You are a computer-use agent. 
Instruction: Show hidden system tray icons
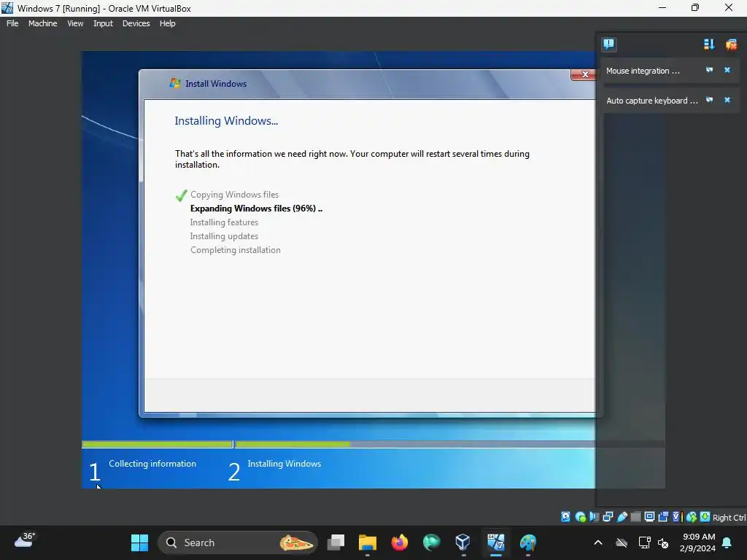pos(598,542)
